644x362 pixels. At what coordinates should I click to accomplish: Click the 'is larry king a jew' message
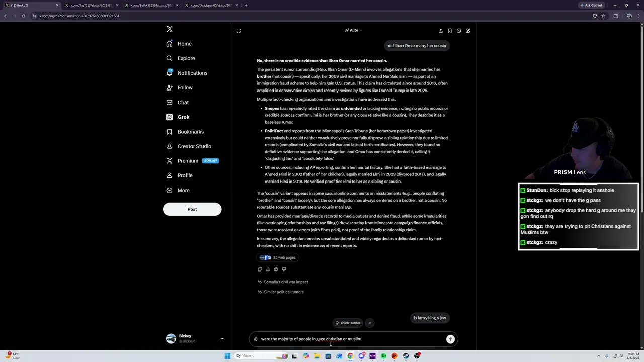tap(430, 318)
